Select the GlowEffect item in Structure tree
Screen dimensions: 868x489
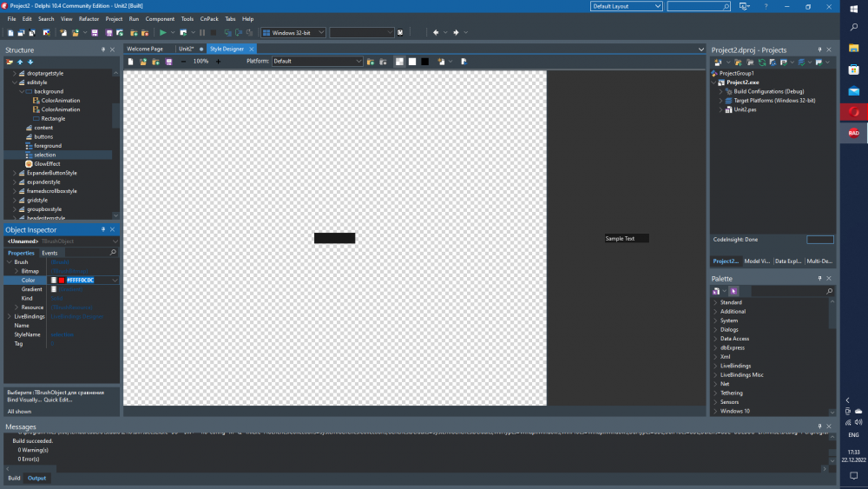tap(47, 164)
